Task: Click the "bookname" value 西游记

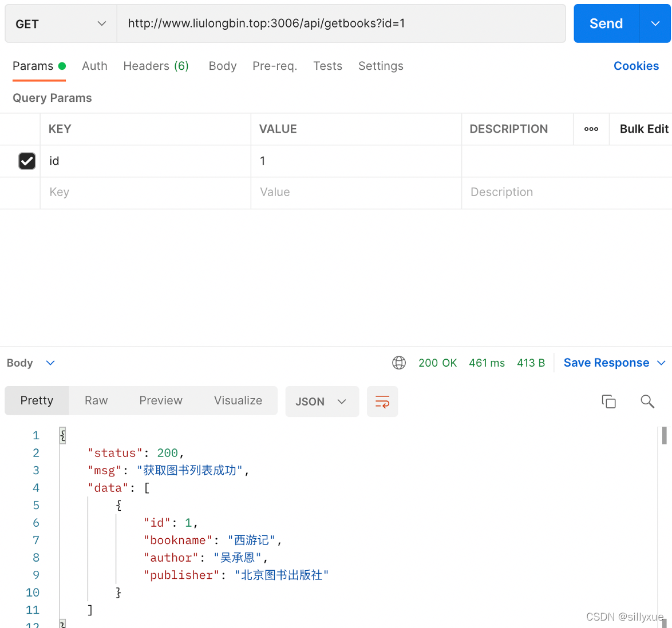Action: coord(251,540)
